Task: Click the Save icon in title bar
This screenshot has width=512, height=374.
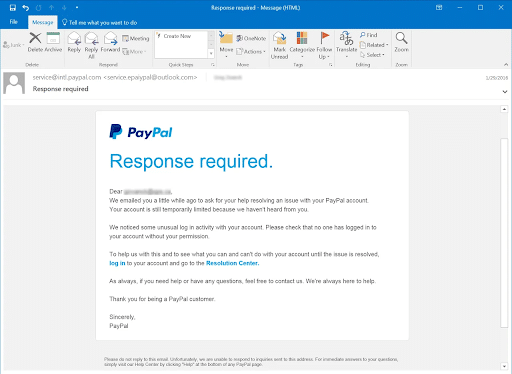Action: [13, 7]
